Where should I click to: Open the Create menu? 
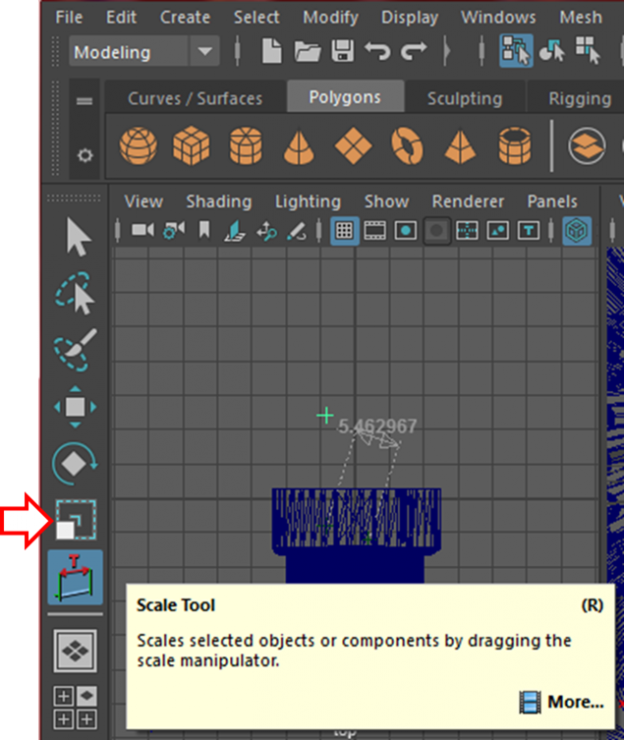185,17
